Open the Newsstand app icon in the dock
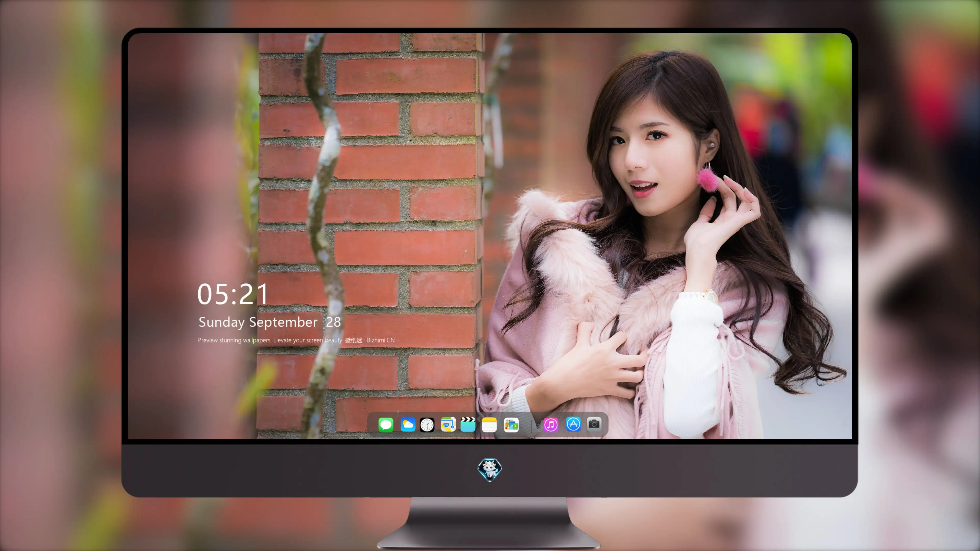The height and width of the screenshot is (551, 980). tap(511, 424)
